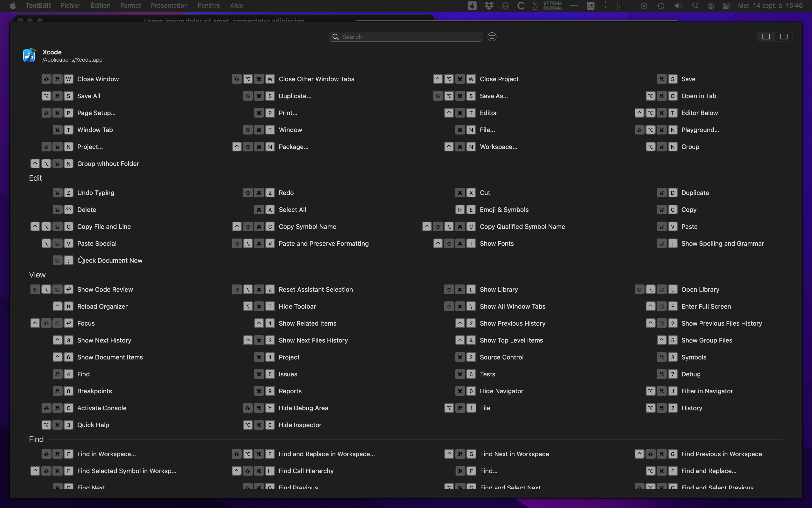Select the Reset Assistant Selection shortcut

292,290
